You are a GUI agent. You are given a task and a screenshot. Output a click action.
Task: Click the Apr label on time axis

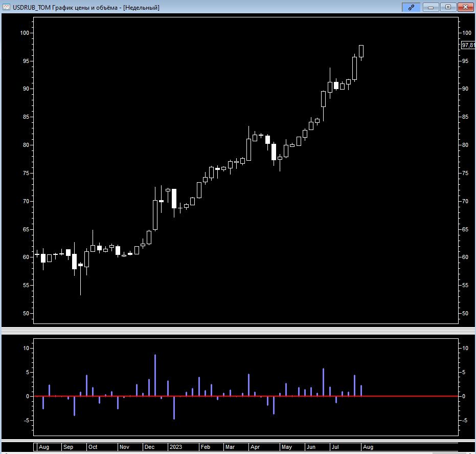tap(255, 447)
